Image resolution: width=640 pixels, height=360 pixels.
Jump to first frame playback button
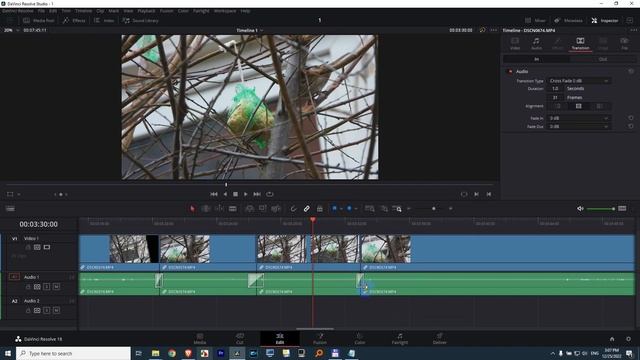click(x=214, y=194)
